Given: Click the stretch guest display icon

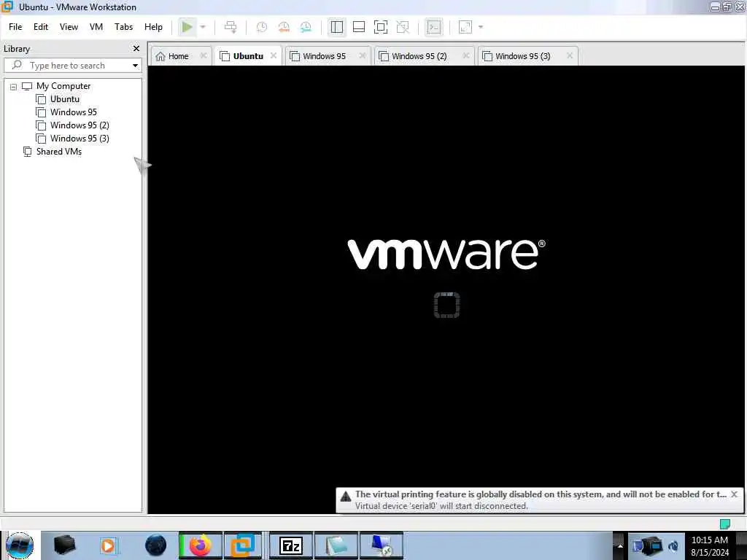Looking at the screenshot, I should click(x=465, y=27).
